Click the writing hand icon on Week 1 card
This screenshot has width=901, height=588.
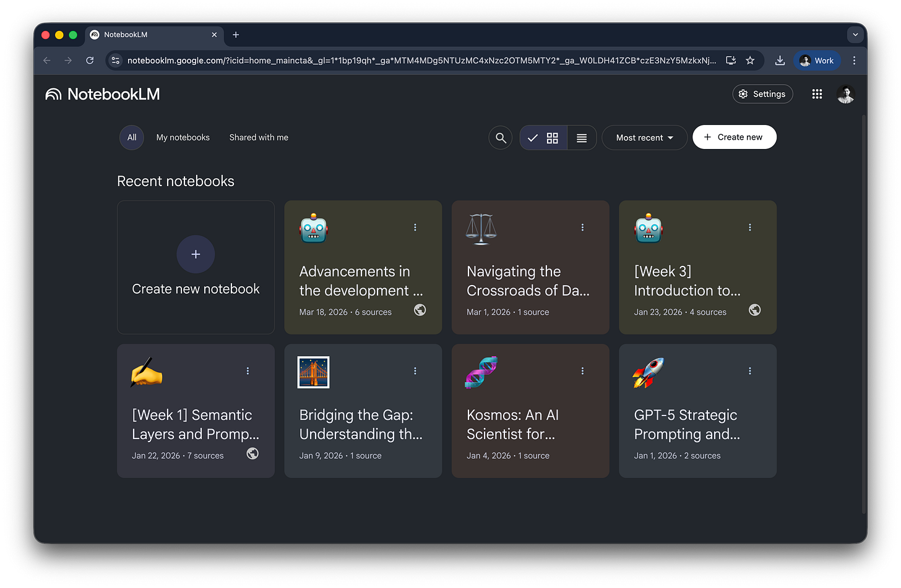pos(146,372)
